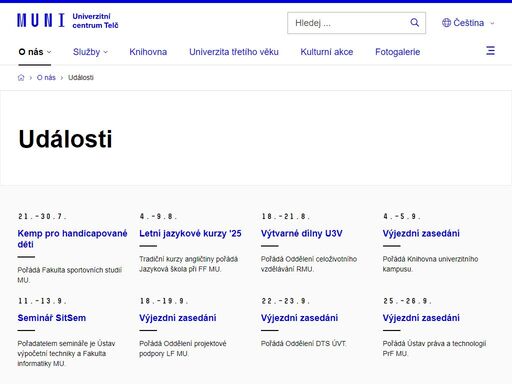Viewport: 512px width, 384px height.
Task: Click the globe language icon
Action: pos(446,23)
